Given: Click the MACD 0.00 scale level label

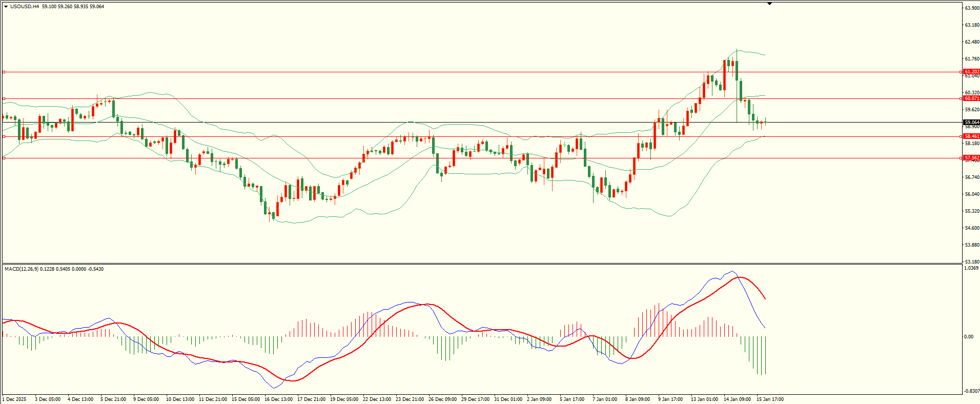Looking at the screenshot, I should tap(969, 337).
